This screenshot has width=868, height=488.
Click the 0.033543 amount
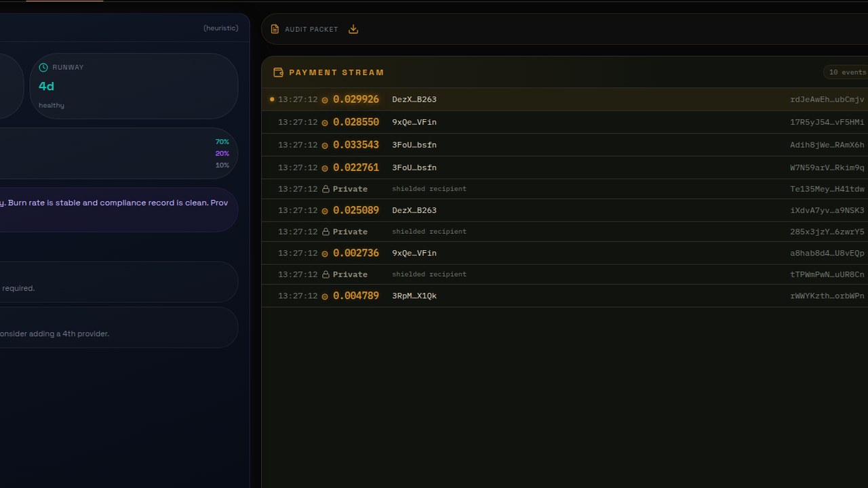tap(356, 144)
